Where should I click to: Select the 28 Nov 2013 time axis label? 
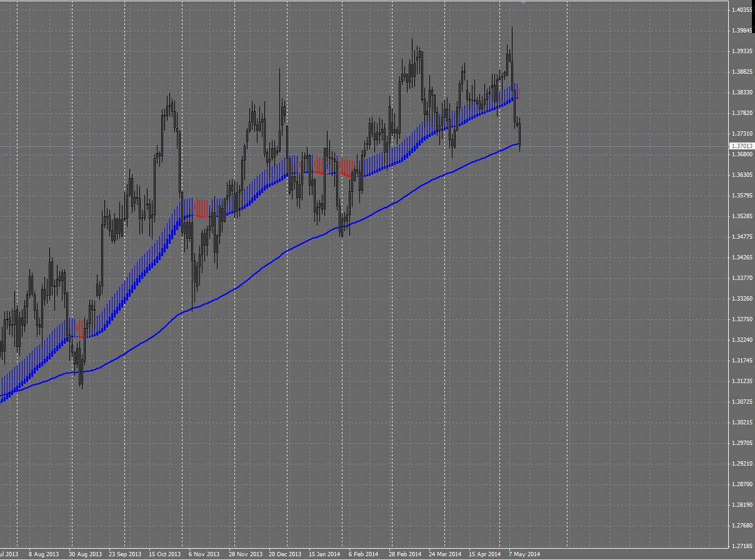click(x=246, y=554)
